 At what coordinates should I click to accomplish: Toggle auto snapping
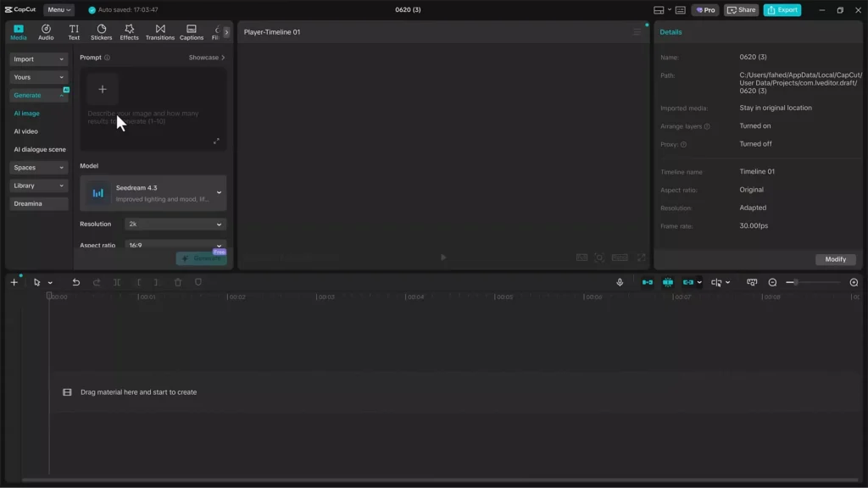click(668, 282)
